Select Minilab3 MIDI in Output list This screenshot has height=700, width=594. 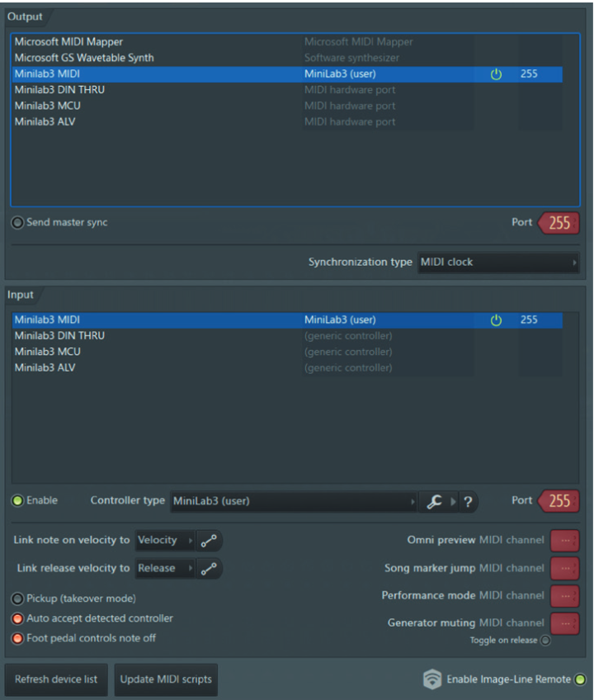(x=287, y=74)
